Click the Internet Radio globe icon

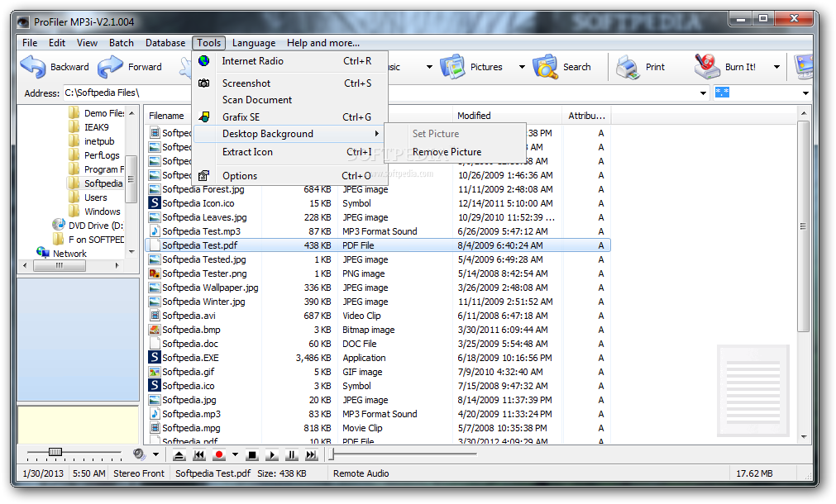(203, 61)
